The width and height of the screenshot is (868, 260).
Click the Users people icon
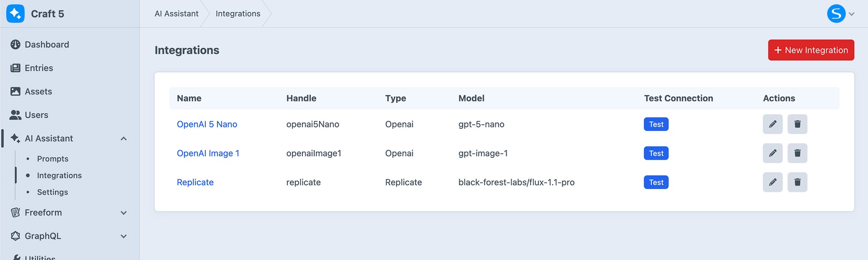[15, 115]
